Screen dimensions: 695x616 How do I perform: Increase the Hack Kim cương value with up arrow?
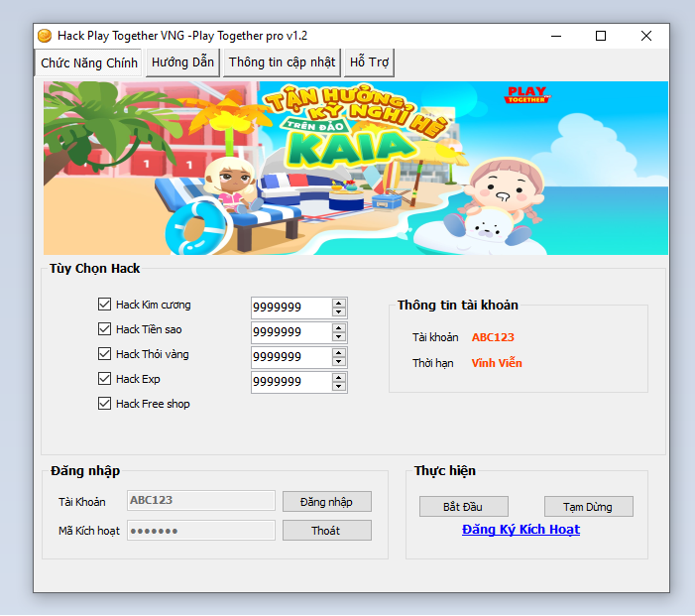pyautogui.click(x=339, y=303)
